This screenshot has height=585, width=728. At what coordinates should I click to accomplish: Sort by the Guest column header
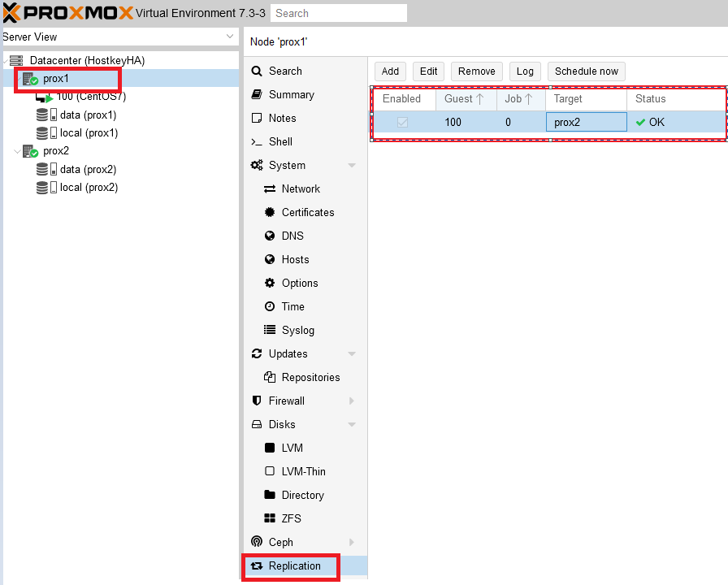(459, 99)
